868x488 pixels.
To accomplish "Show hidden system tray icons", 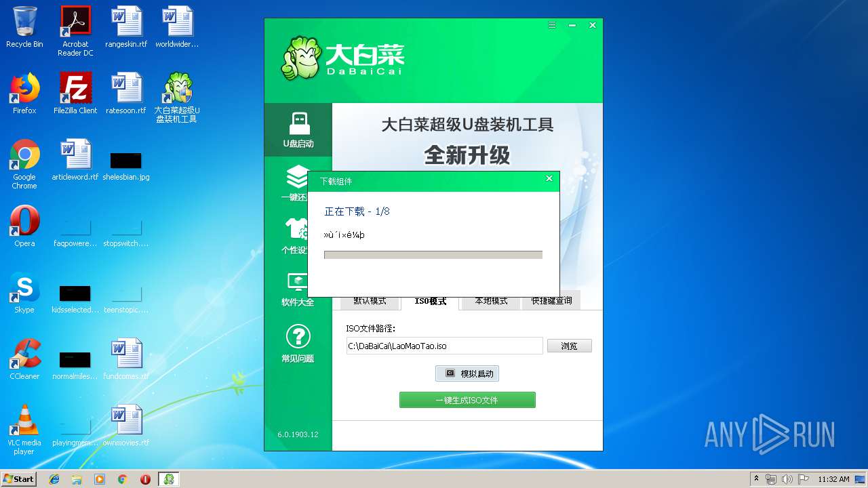I will [756, 479].
